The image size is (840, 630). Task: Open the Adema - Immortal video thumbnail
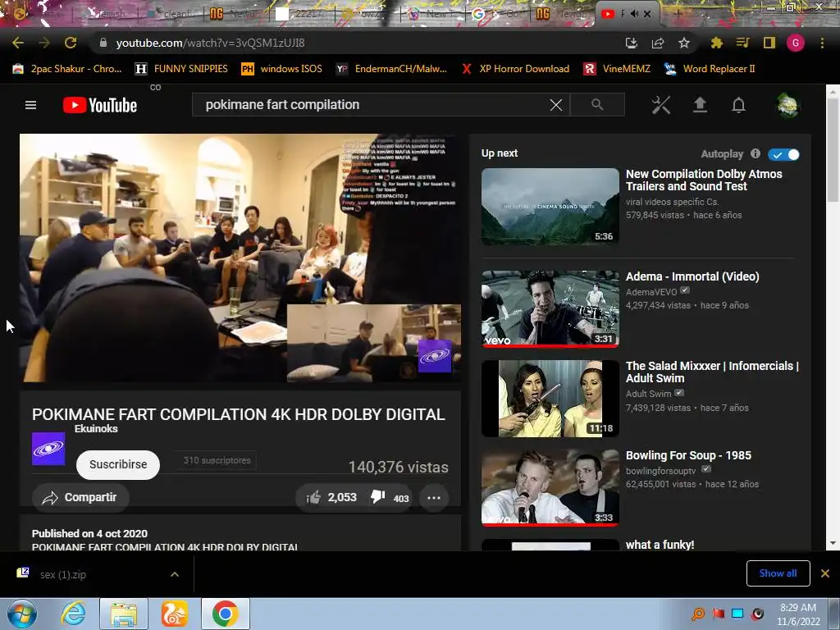tap(550, 308)
